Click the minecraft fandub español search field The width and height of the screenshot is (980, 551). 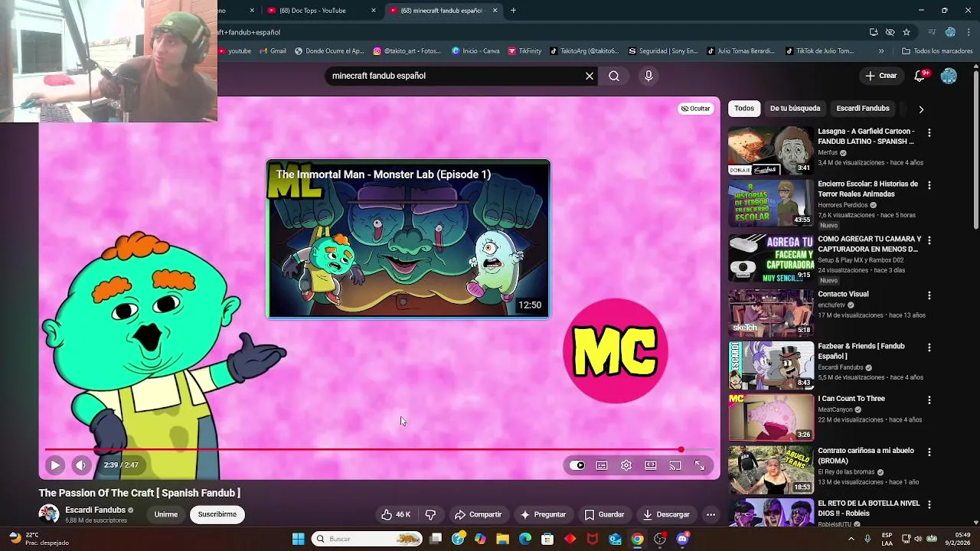point(455,76)
